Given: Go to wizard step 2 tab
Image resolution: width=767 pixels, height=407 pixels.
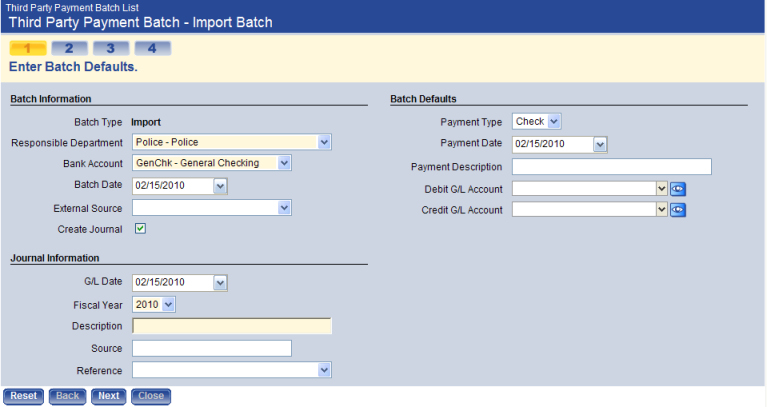Looking at the screenshot, I should pyautogui.click(x=68, y=48).
